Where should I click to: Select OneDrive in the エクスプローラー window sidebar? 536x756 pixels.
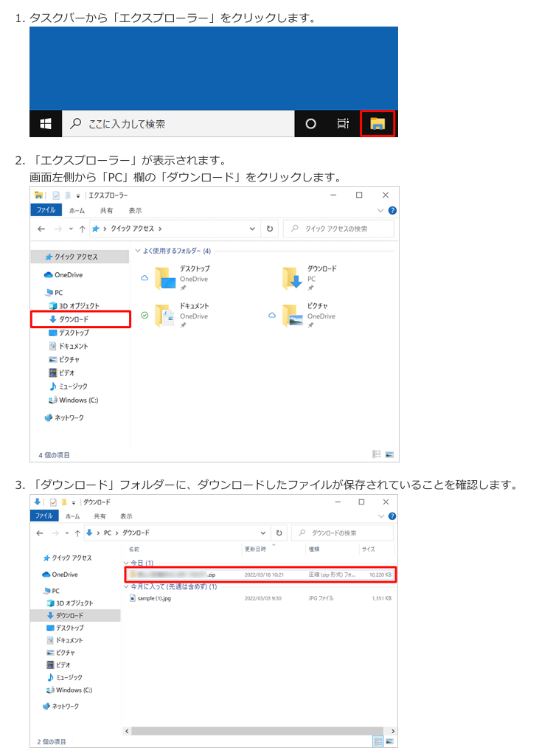(63, 275)
